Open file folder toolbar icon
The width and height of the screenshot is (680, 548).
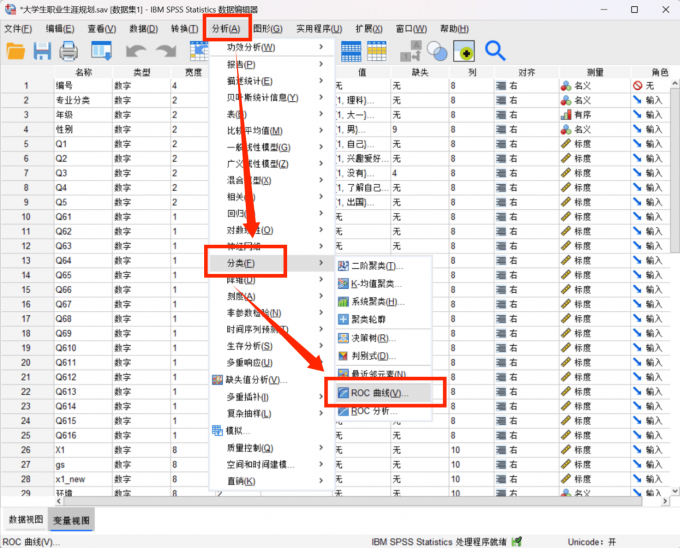pyautogui.click(x=16, y=51)
